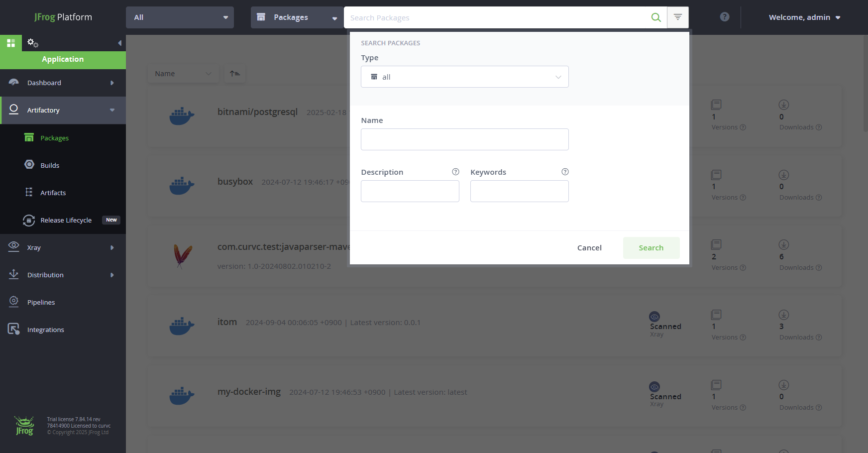Click the bitnami/postgresql Docker icon
Image resolution: width=868 pixels, height=453 pixels.
(x=182, y=116)
